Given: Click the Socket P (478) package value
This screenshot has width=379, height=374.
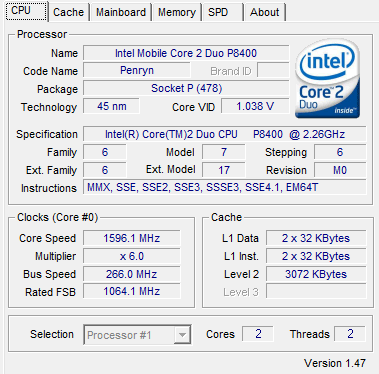Looking at the screenshot, I should coord(186,88).
